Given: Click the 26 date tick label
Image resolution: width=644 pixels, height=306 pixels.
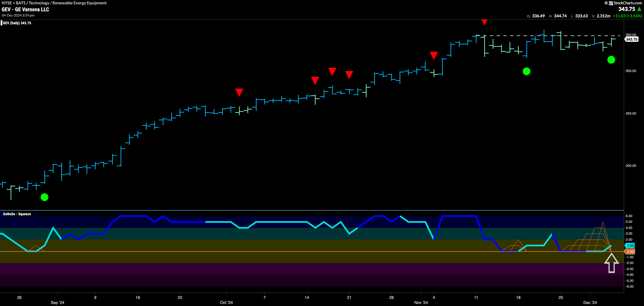Looking at the screenshot, I should click(x=19, y=298).
